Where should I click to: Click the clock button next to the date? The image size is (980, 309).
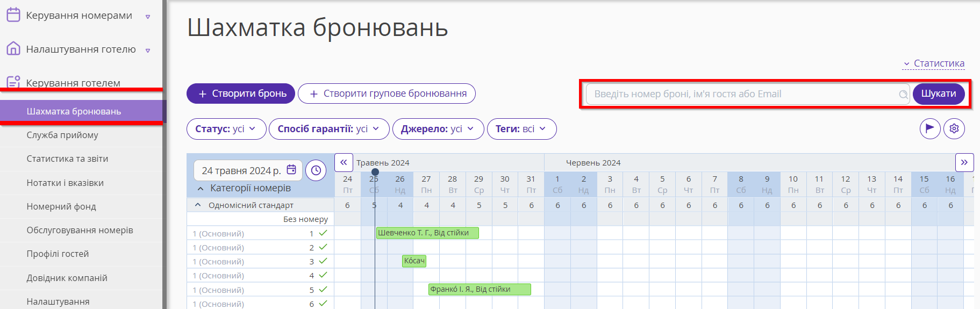[x=316, y=170]
